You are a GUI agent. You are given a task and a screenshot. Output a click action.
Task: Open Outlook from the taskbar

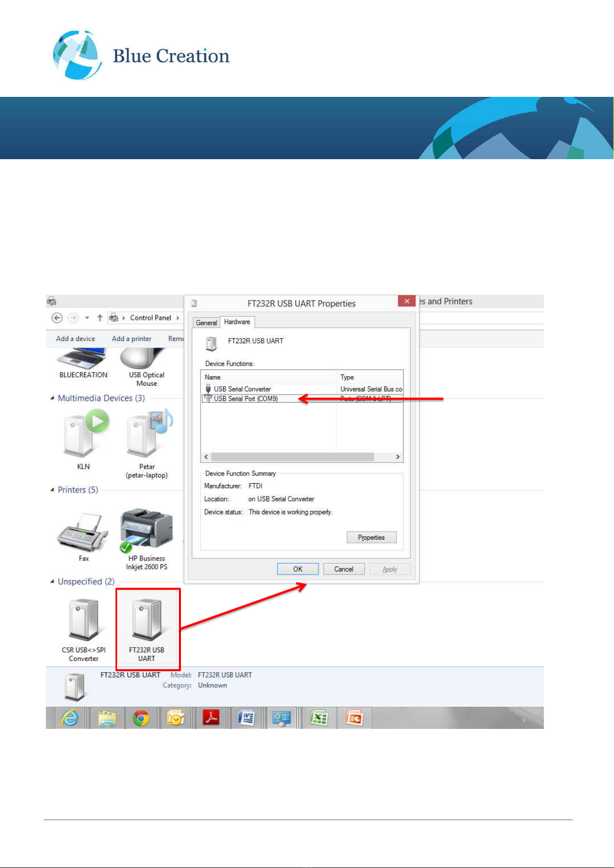tap(175, 718)
